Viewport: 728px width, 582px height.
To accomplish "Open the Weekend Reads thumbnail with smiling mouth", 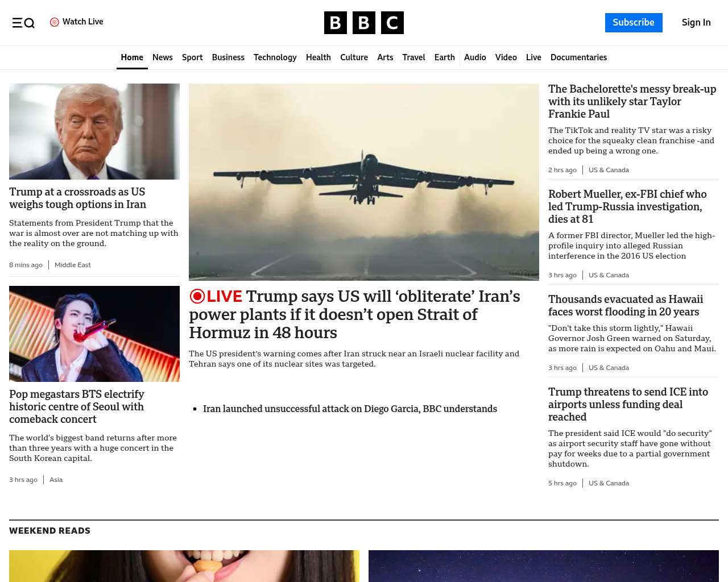I will [184, 566].
